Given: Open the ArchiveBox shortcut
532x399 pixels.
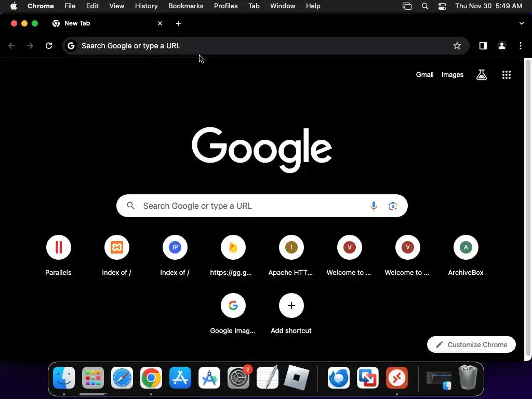Looking at the screenshot, I should [x=466, y=255].
